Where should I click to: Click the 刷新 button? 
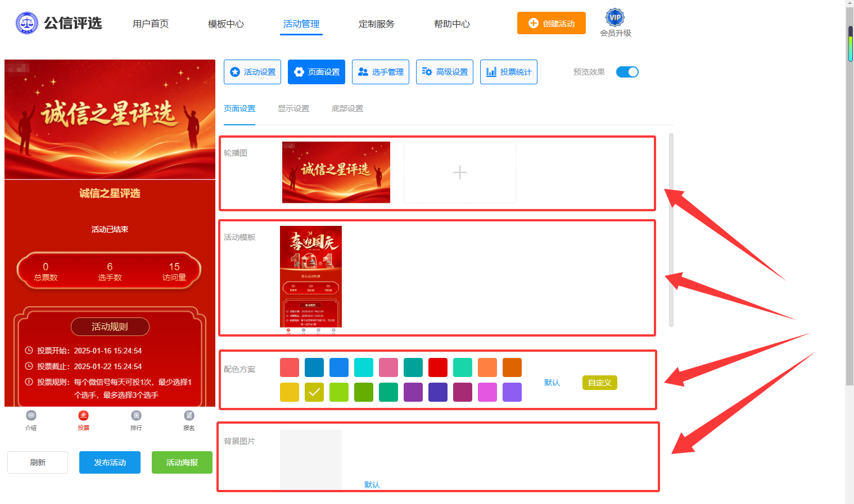pyautogui.click(x=38, y=462)
